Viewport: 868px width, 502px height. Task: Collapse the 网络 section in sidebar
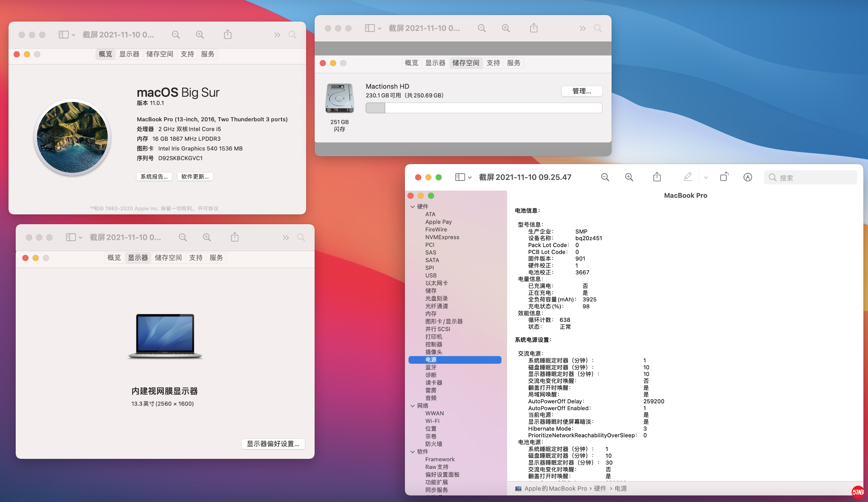(x=413, y=406)
